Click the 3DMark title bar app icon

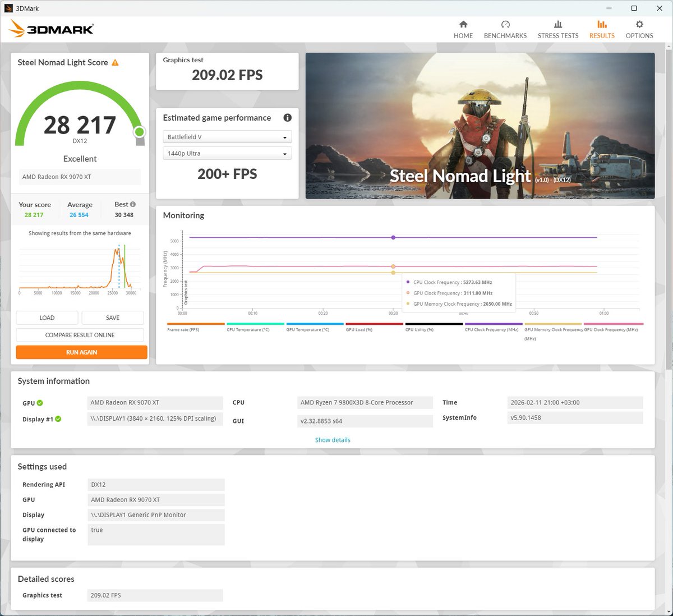[x=8, y=8]
